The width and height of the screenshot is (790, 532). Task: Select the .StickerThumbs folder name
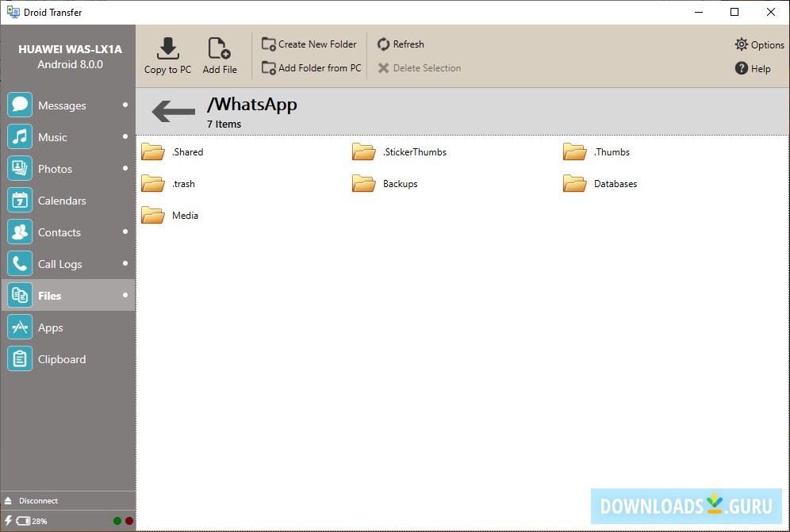click(415, 152)
